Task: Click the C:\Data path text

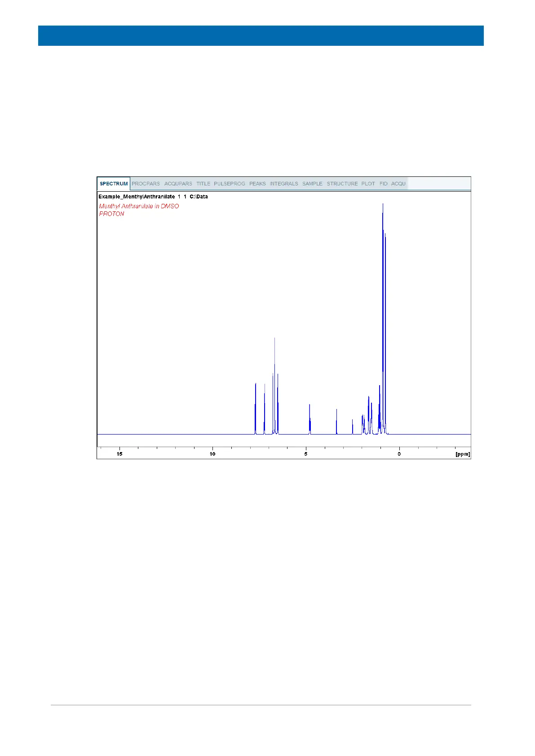Action: (x=199, y=197)
